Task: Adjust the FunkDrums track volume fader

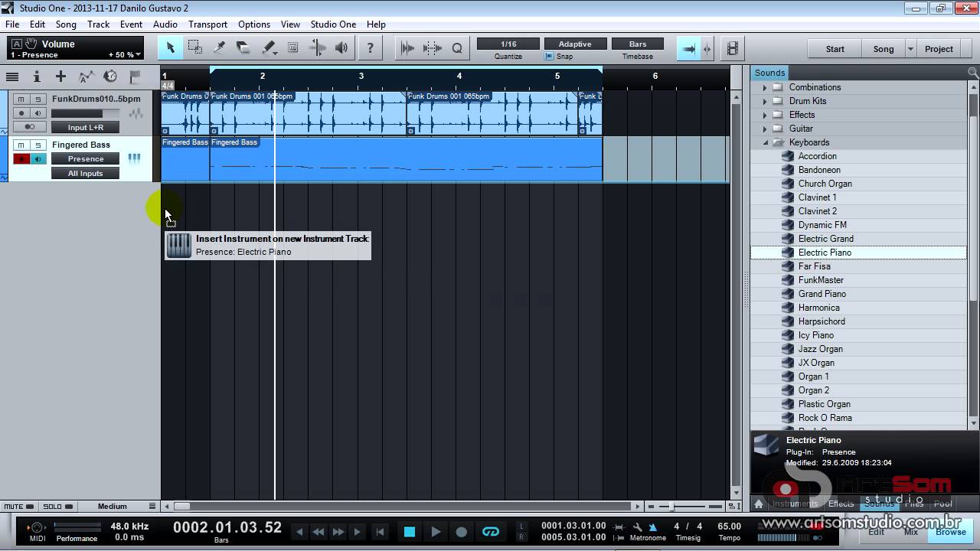Action: tap(85, 113)
